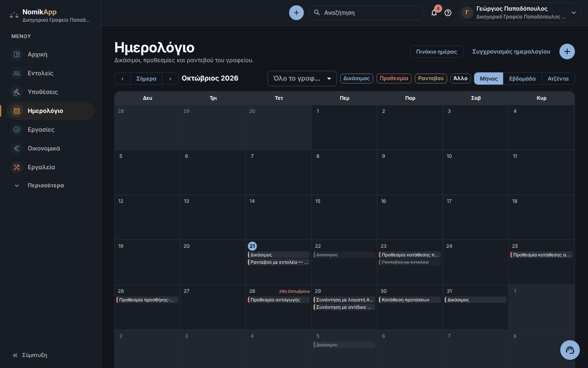
Task: Open Δικάσιμος event on October 21
Action: (279, 255)
